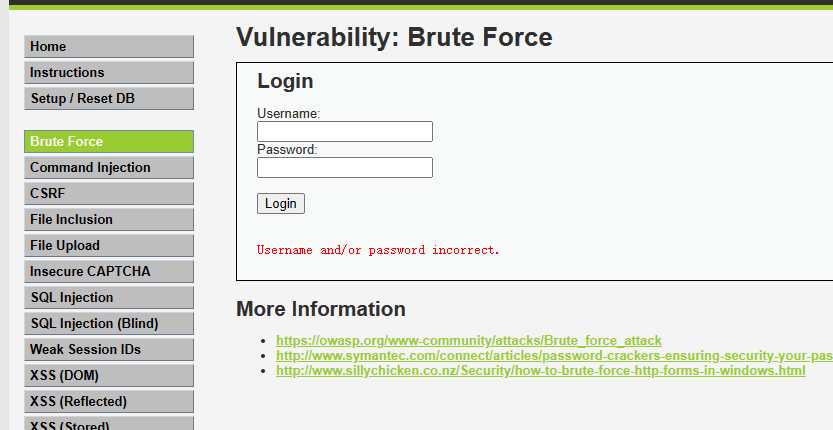This screenshot has width=833, height=430.
Task: Select the SQL Injection menu item
Action: 108,298
